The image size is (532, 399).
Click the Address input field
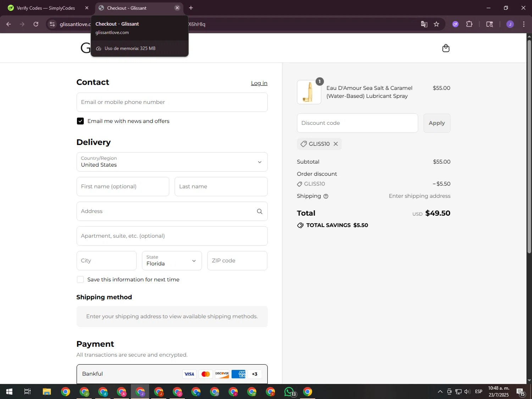tap(172, 211)
